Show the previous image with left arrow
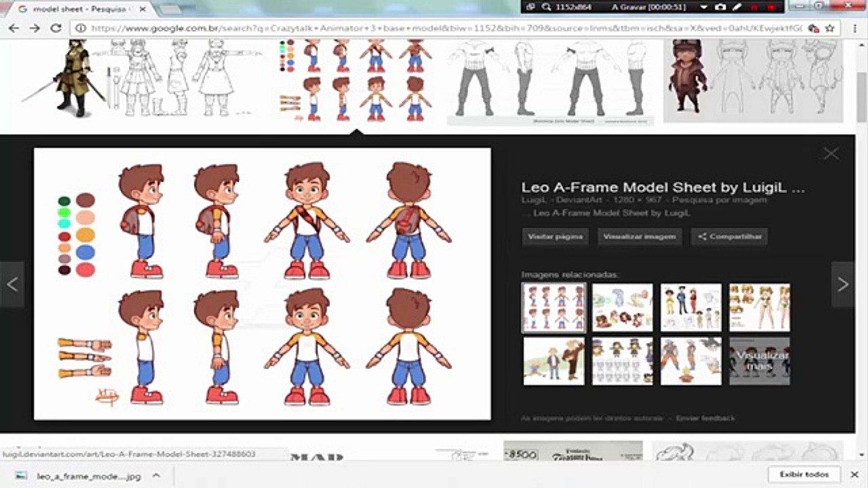 tap(12, 284)
